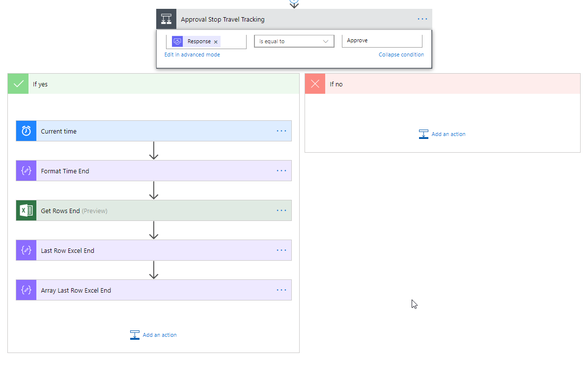Viewport: 588px width, 381px height.
Task: Click the red X If no icon
Action: coord(315,84)
